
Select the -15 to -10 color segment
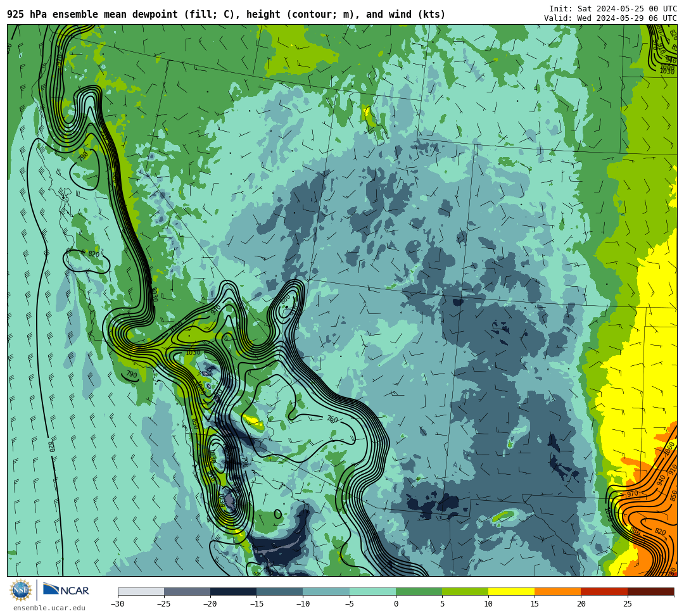(x=280, y=591)
